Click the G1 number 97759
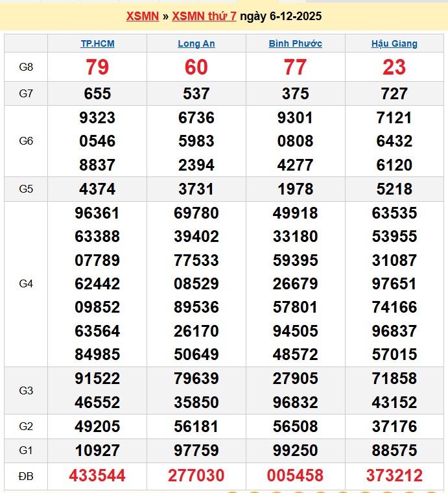The width and height of the screenshot is (448, 493). 196,451
